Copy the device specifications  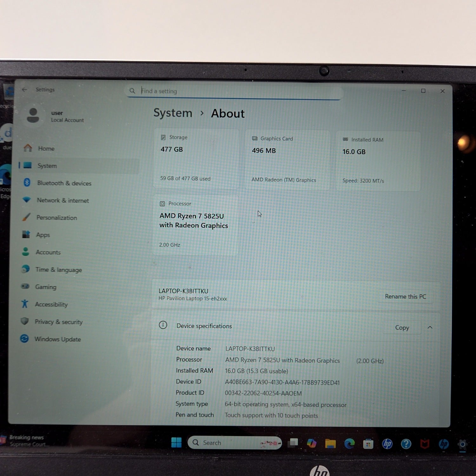tap(401, 327)
